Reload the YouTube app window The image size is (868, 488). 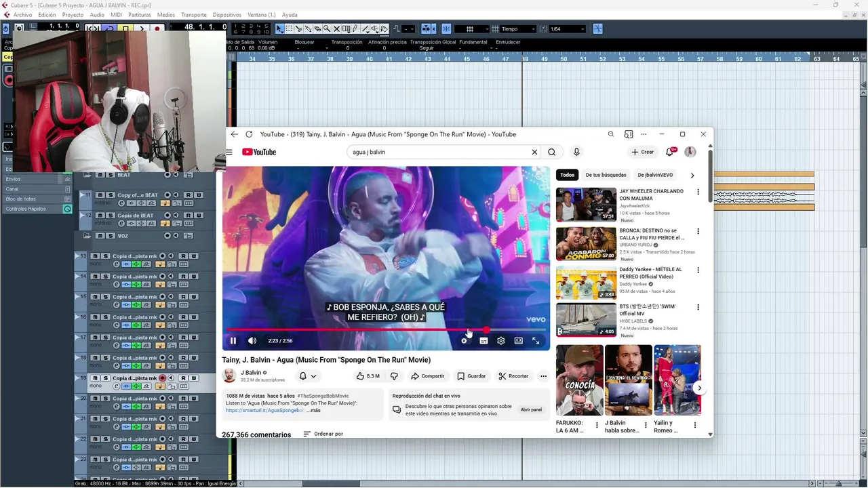click(249, 134)
